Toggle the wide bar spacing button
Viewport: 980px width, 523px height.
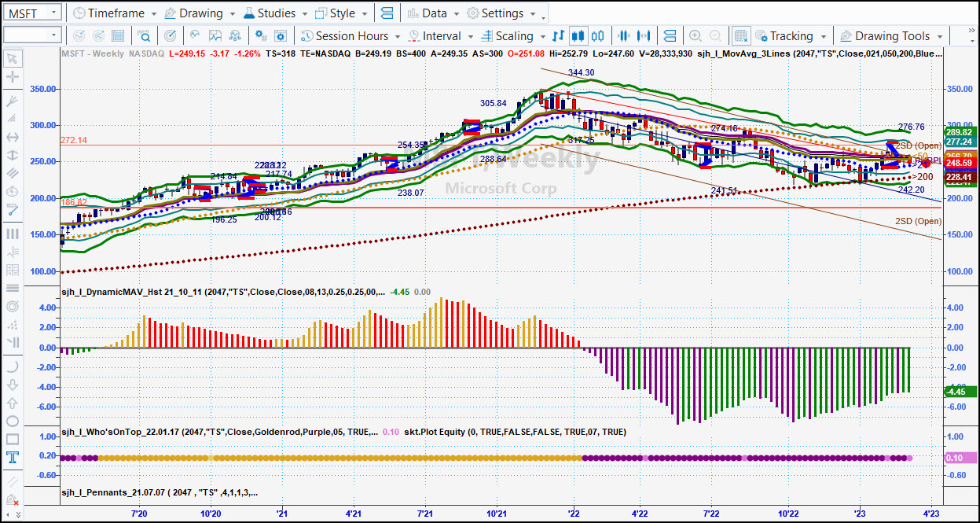tap(644, 35)
